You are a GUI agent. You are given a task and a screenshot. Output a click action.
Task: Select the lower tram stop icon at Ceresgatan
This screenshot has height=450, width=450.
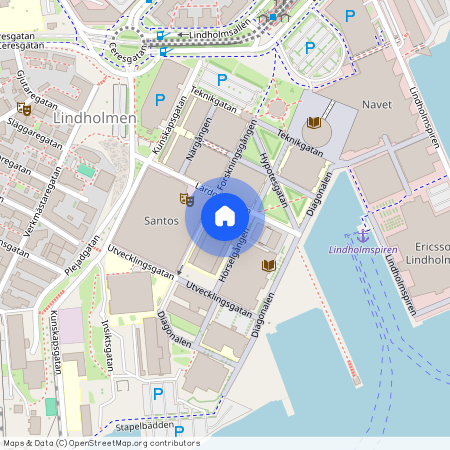[163, 52]
